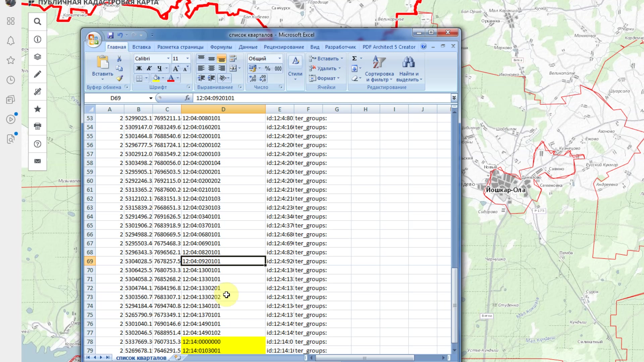Click the Excel Office round button
The width and height of the screenshot is (644, 362).
tap(94, 40)
